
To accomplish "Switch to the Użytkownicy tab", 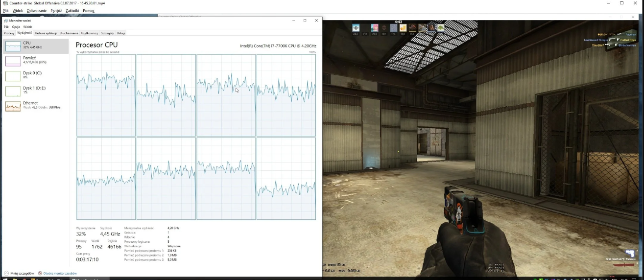I will click(x=90, y=33).
